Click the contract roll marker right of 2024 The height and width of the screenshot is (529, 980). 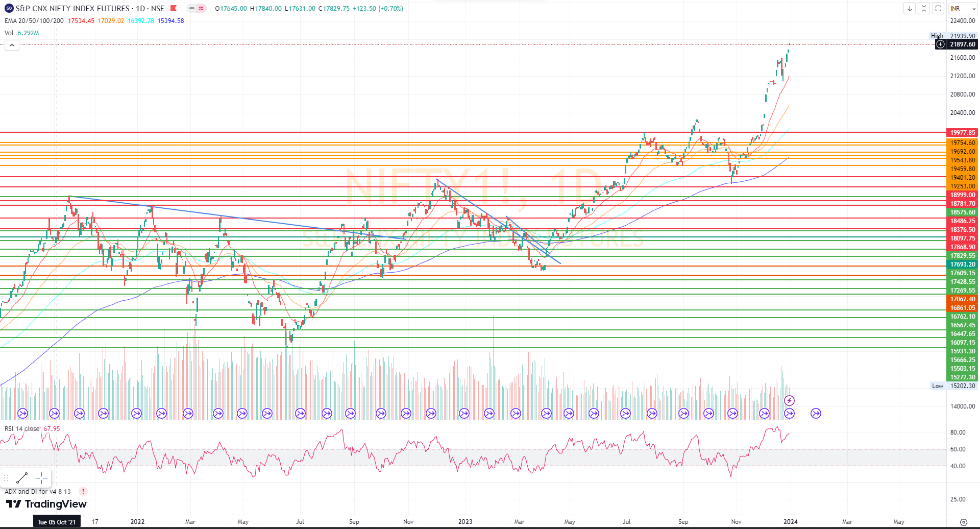(816, 413)
